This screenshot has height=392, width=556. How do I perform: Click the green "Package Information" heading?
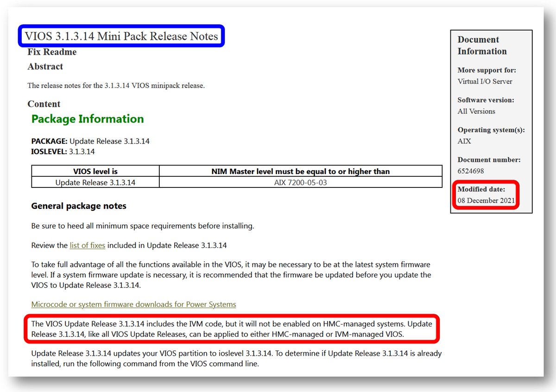pos(87,119)
